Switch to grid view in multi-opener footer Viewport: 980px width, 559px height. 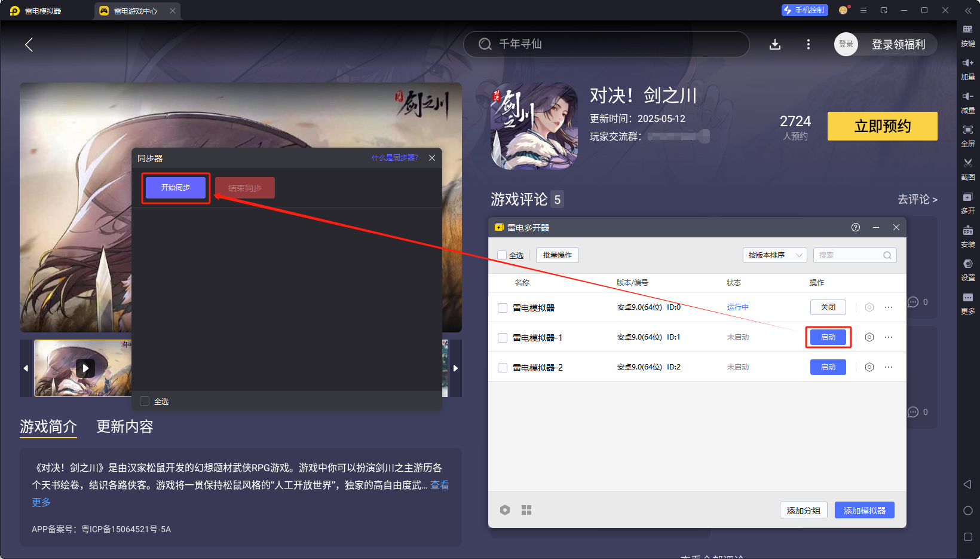(526, 510)
